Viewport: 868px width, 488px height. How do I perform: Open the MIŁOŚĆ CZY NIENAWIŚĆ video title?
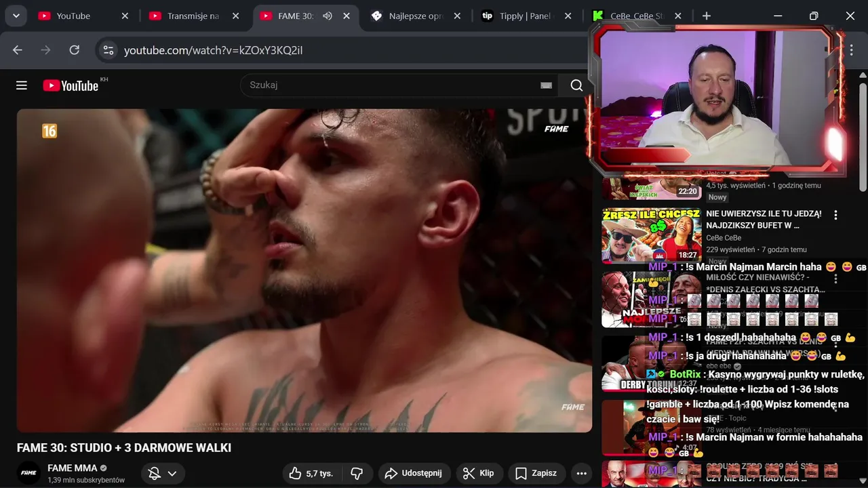point(765,283)
